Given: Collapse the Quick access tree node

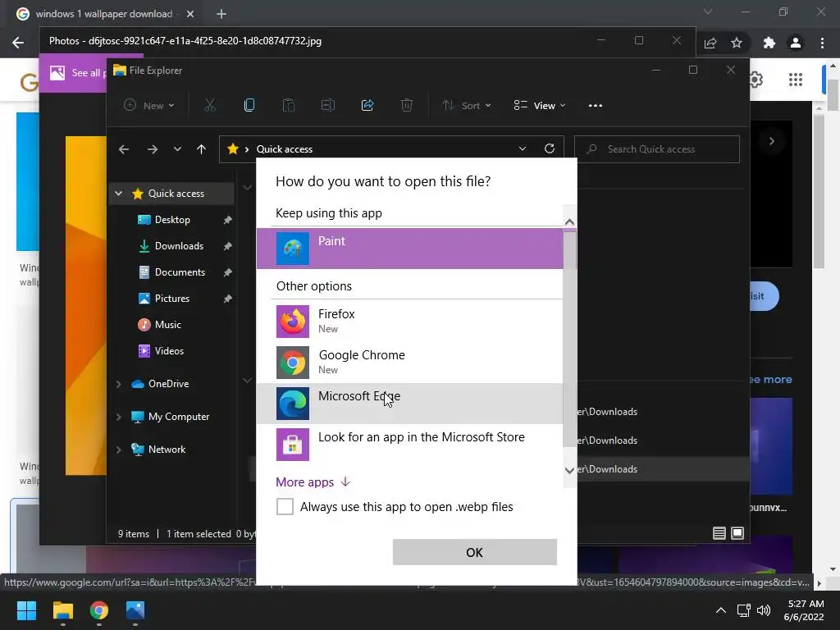Looking at the screenshot, I should pyautogui.click(x=118, y=194).
